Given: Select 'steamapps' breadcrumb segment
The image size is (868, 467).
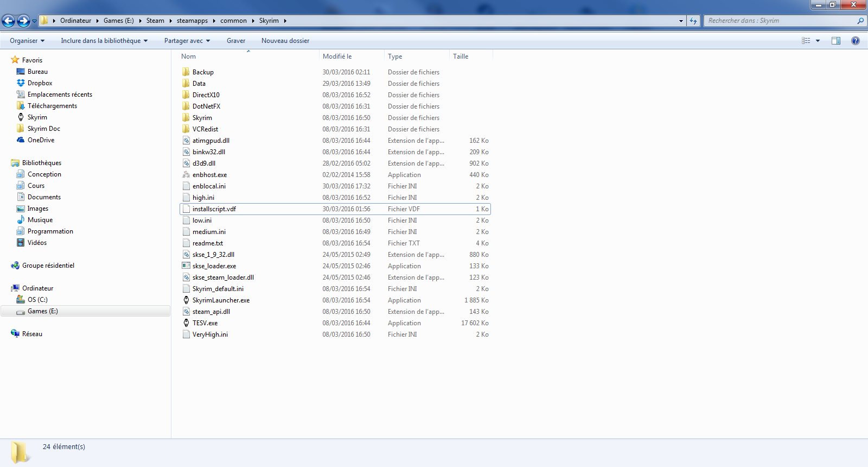Looking at the screenshot, I should pos(192,21).
